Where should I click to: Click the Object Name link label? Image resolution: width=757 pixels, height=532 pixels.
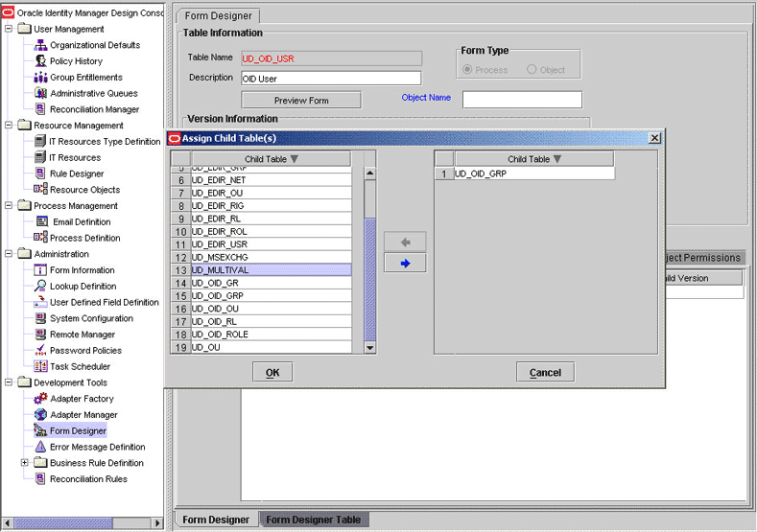click(x=426, y=98)
